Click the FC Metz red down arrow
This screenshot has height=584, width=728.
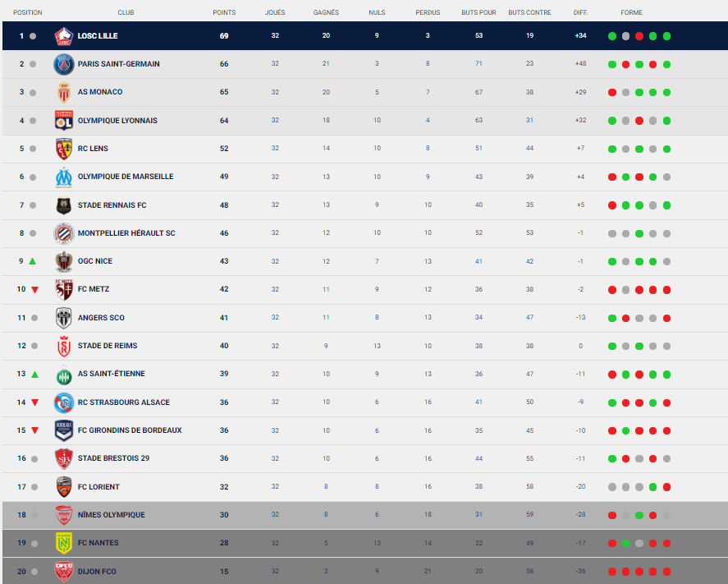click(34, 289)
